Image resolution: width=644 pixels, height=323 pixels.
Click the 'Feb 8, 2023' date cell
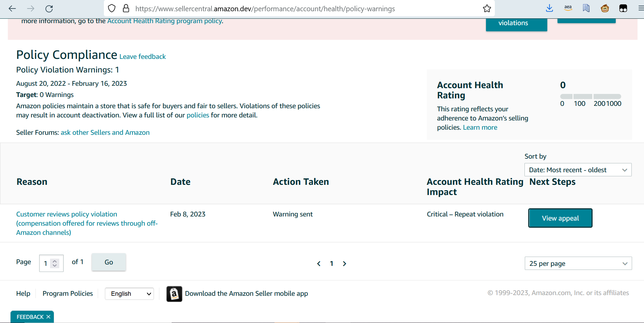[x=188, y=214]
